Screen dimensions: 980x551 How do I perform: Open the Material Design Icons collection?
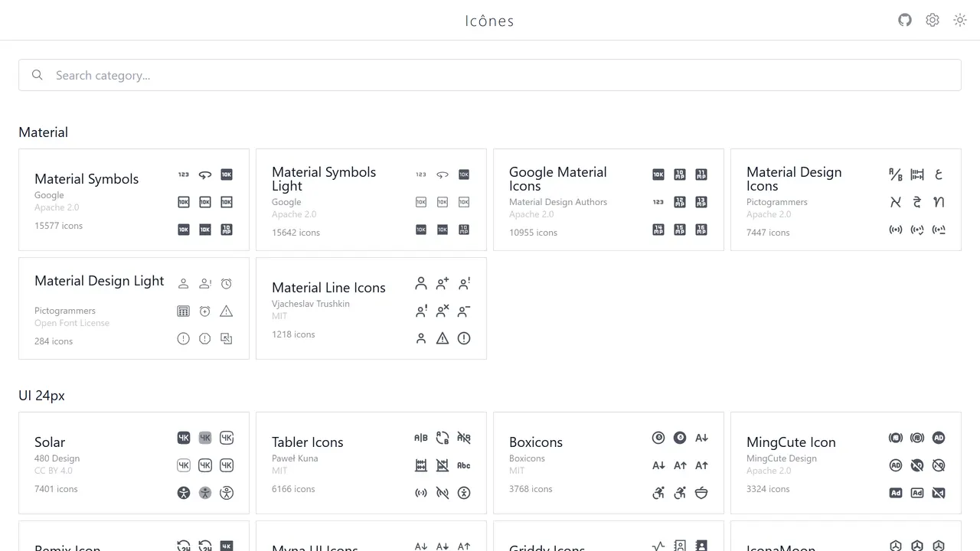click(846, 200)
